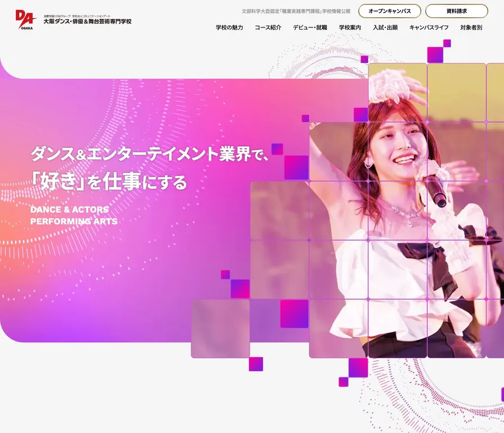The width and height of the screenshot is (504, 433).
Task: Click the headline ダンス&エンターテイメント業界で、
Action: (x=150, y=154)
